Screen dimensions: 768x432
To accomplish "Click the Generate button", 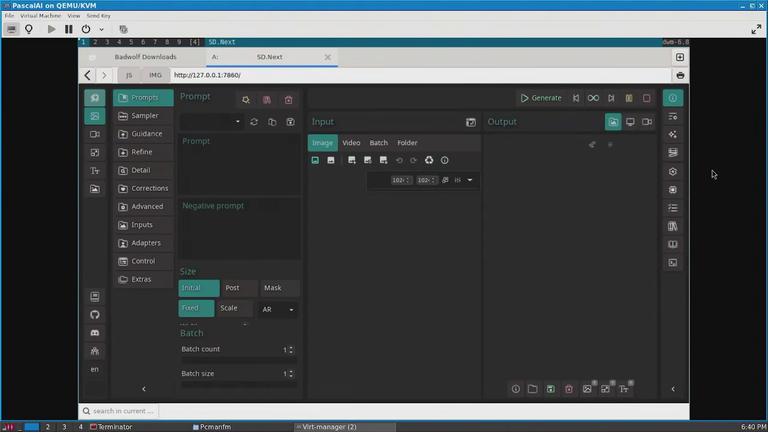I will (541, 98).
